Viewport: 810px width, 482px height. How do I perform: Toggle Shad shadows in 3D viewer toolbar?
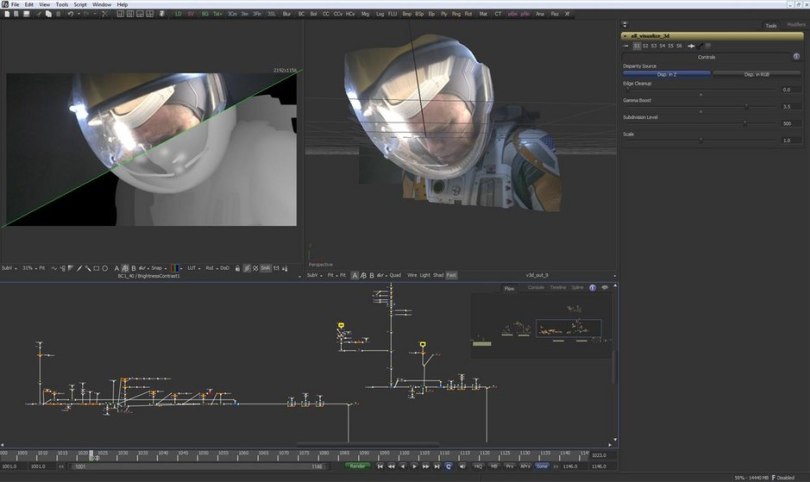438,275
